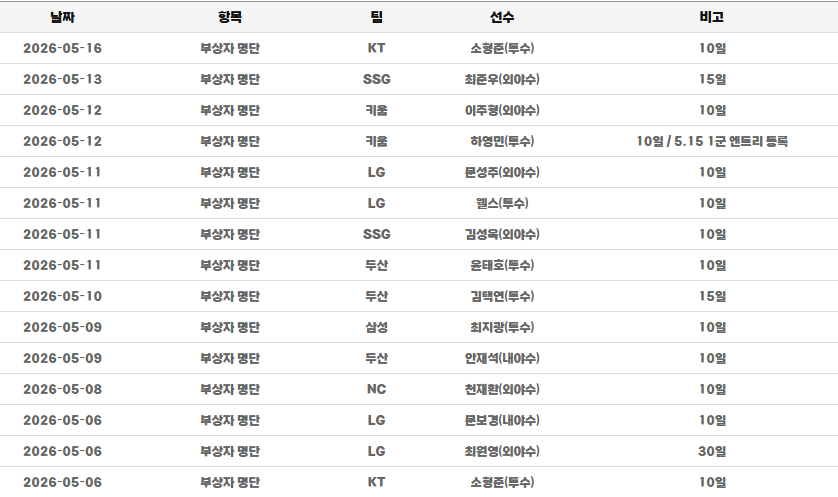Select player 천재환(외야수) in NC row
The height and width of the screenshot is (497, 838).
tap(502, 389)
